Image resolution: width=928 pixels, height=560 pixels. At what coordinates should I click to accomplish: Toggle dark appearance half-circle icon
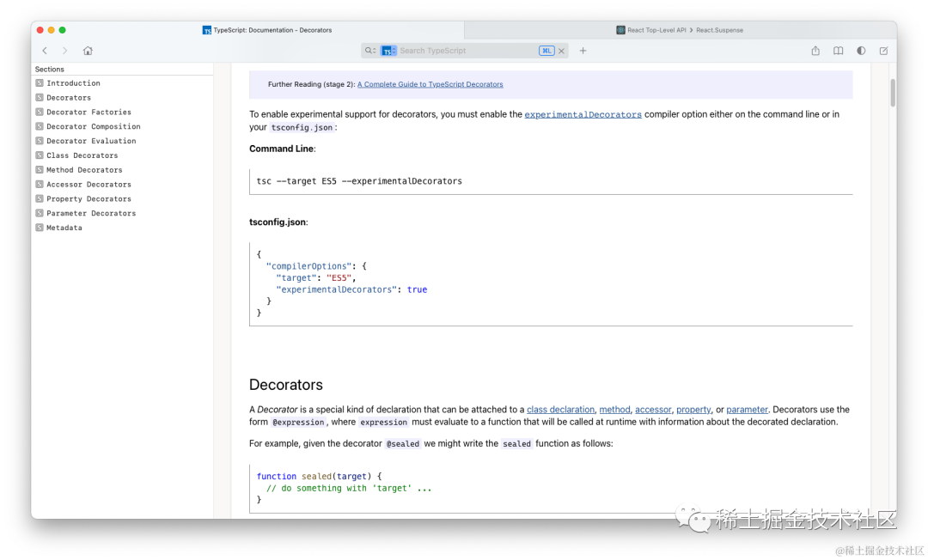click(x=861, y=51)
